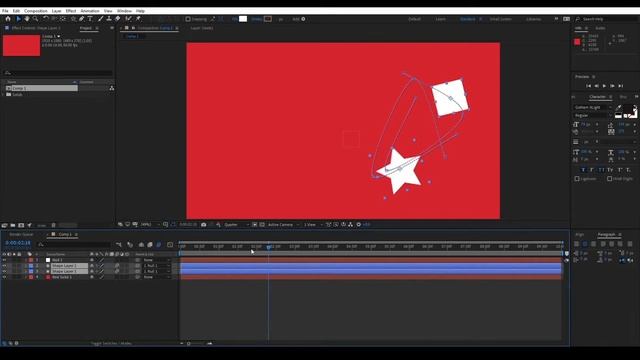The width and height of the screenshot is (640, 360).
Task: Open the Active Camera dropdown
Action: tap(283, 224)
